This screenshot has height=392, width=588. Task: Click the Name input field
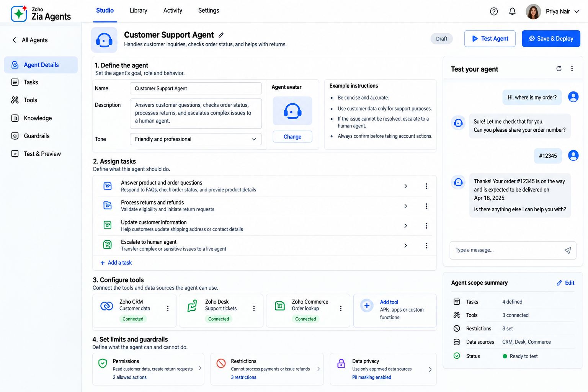click(196, 88)
